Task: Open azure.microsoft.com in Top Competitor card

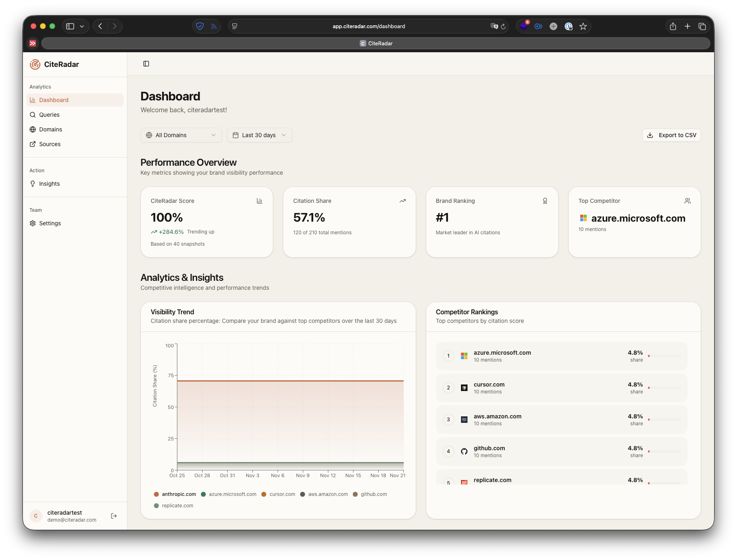Action: pos(638,218)
